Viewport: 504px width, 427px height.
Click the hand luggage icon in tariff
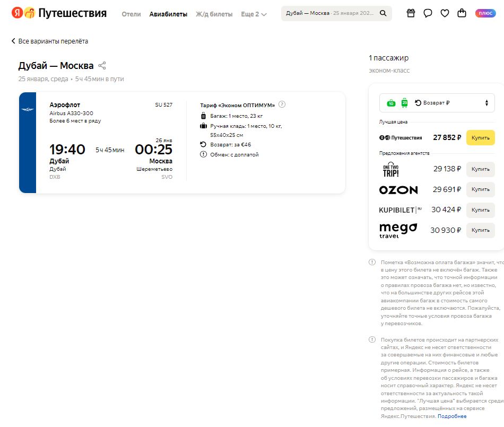pyautogui.click(x=203, y=126)
